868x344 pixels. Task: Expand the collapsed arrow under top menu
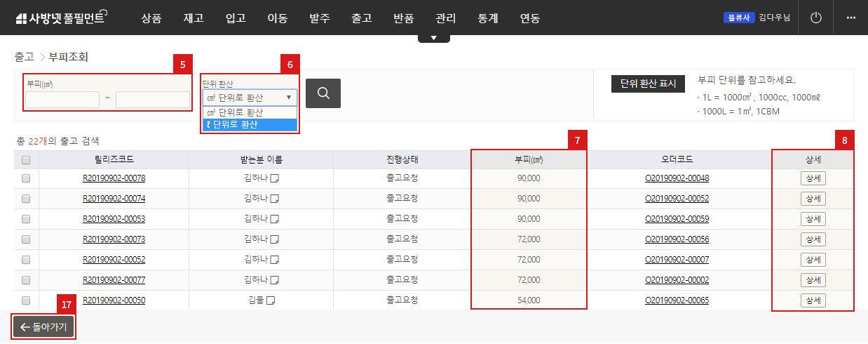tap(433, 37)
